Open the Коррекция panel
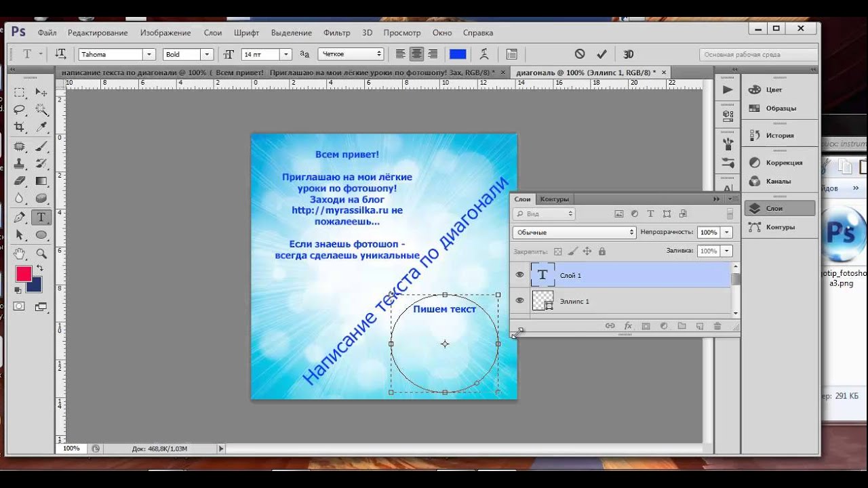This screenshot has height=488, width=868. coord(784,163)
